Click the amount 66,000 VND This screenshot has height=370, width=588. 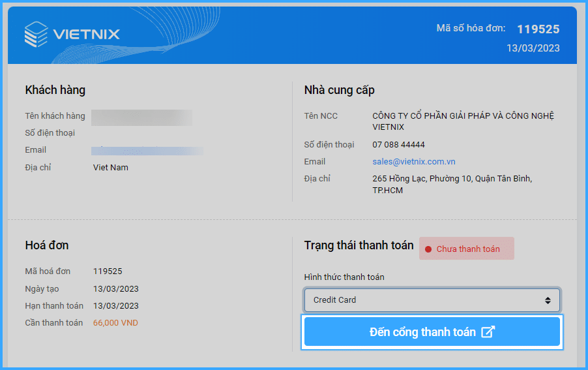[x=115, y=323]
